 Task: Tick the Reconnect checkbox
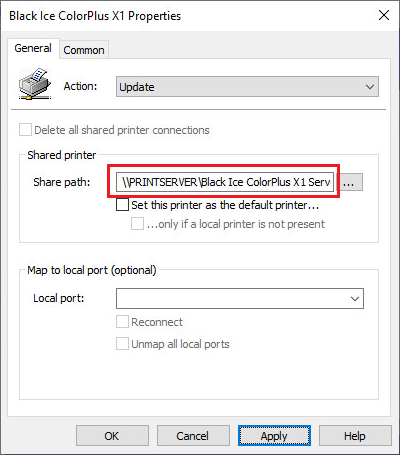122,322
